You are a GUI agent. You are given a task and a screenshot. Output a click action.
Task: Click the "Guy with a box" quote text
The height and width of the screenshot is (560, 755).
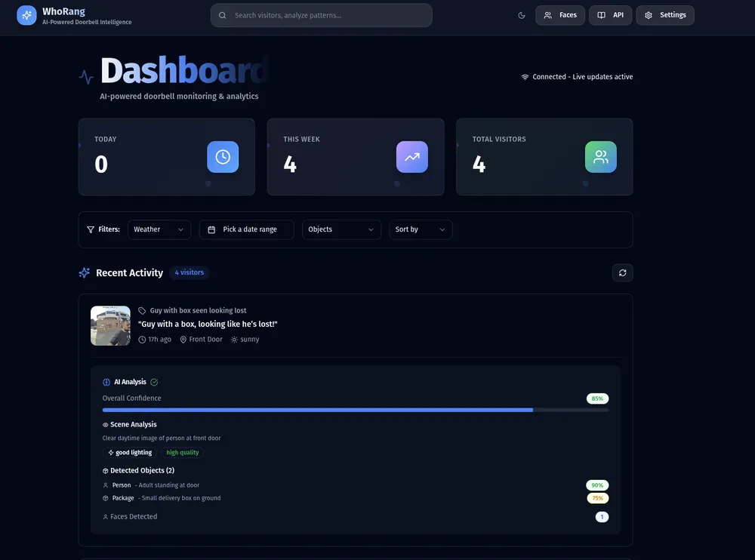[208, 324]
